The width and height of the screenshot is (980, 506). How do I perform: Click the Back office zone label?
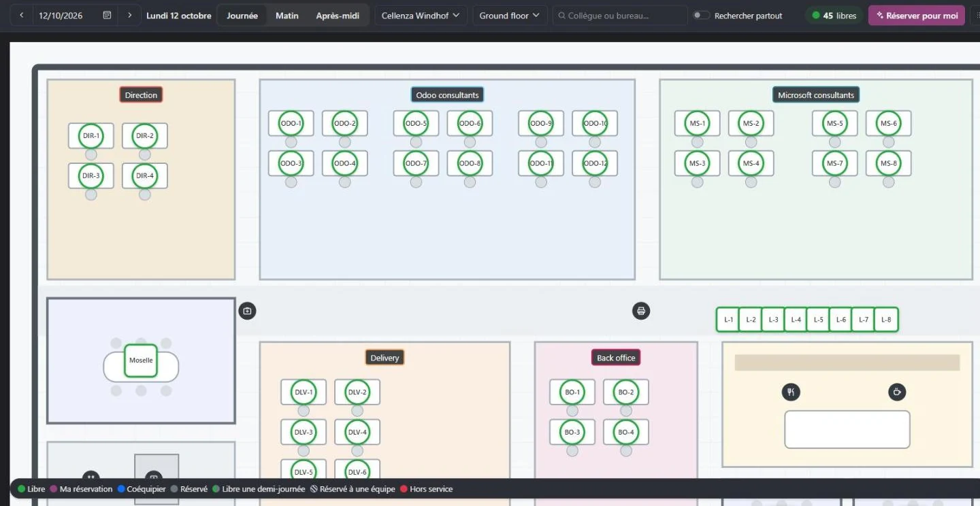tap(616, 358)
